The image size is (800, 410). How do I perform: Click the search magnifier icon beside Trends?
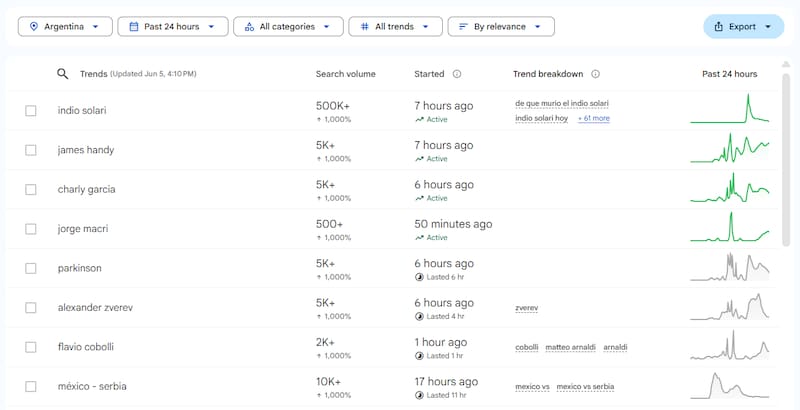pyautogui.click(x=62, y=74)
